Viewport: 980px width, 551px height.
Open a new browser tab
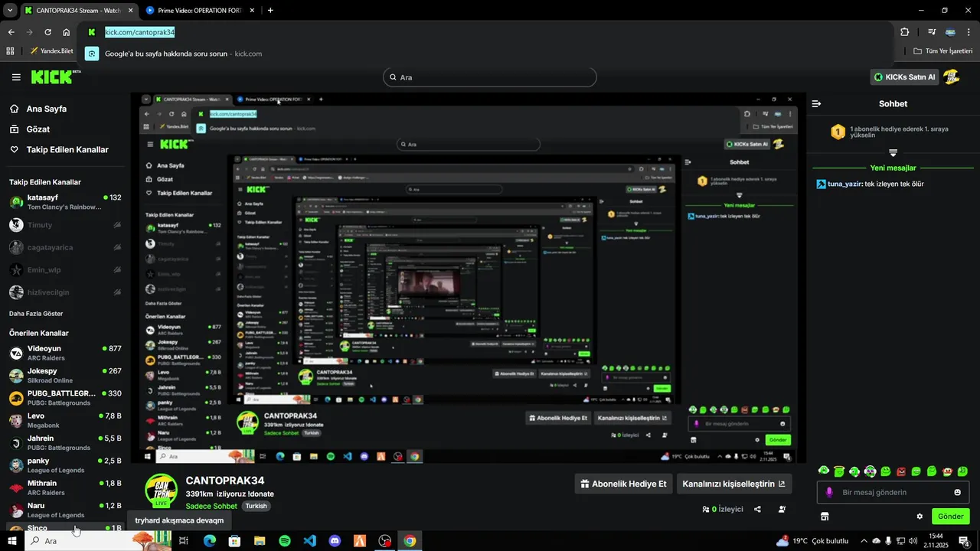pyautogui.click(x=270, y=10)
